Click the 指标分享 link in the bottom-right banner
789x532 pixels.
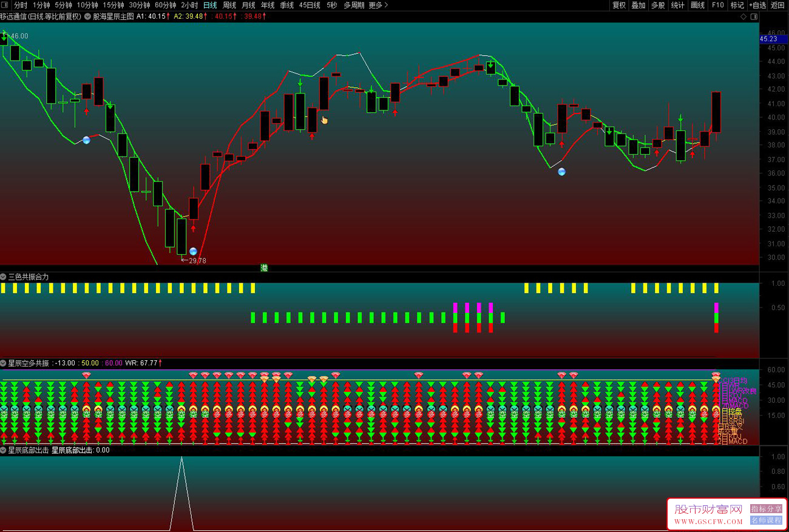[766, 509]
